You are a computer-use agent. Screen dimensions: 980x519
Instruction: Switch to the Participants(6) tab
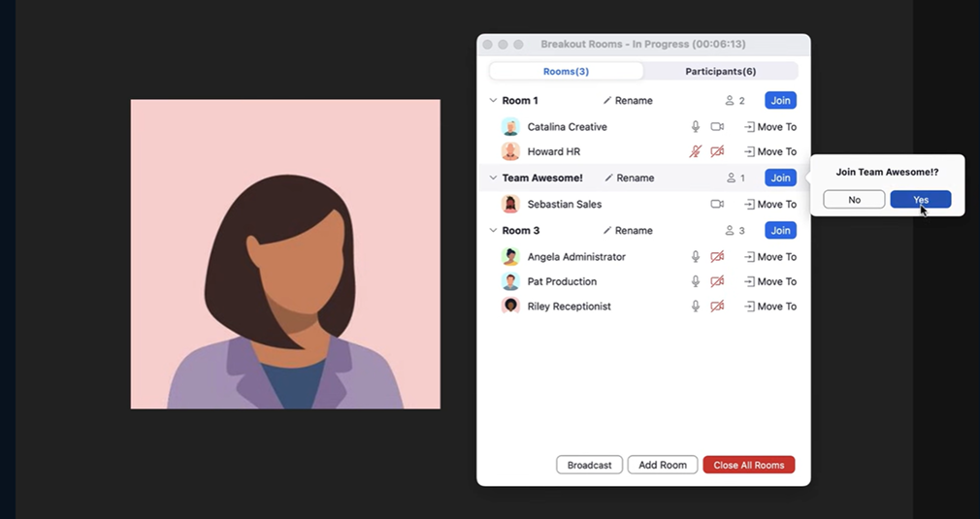pyautogui.click(x=720, y=72)
